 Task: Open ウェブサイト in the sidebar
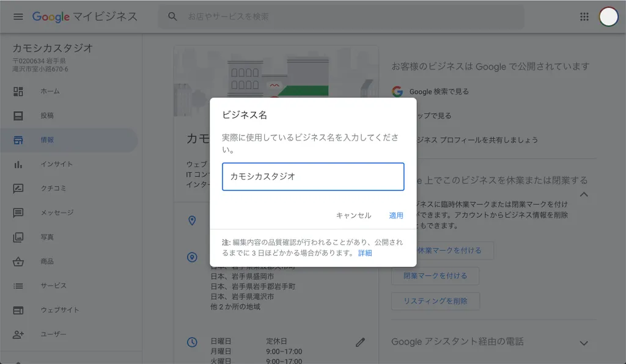coord(68,310)
